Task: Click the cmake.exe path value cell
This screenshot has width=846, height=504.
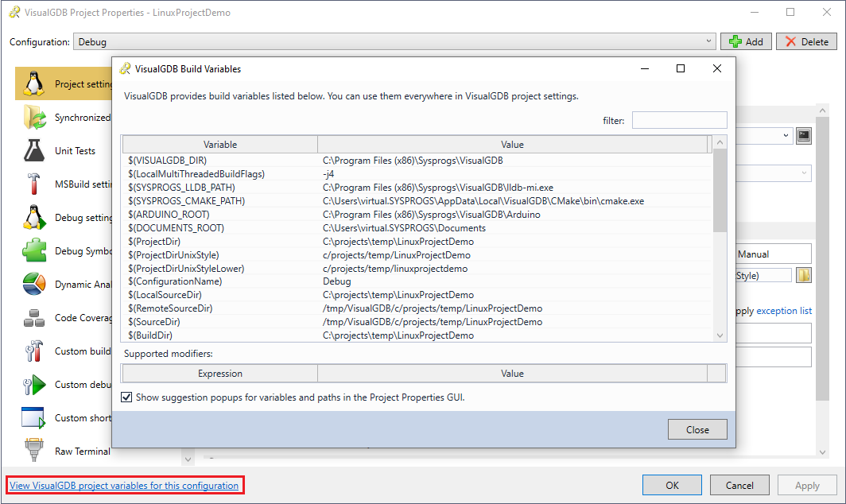Action: (x=483, y=201)
